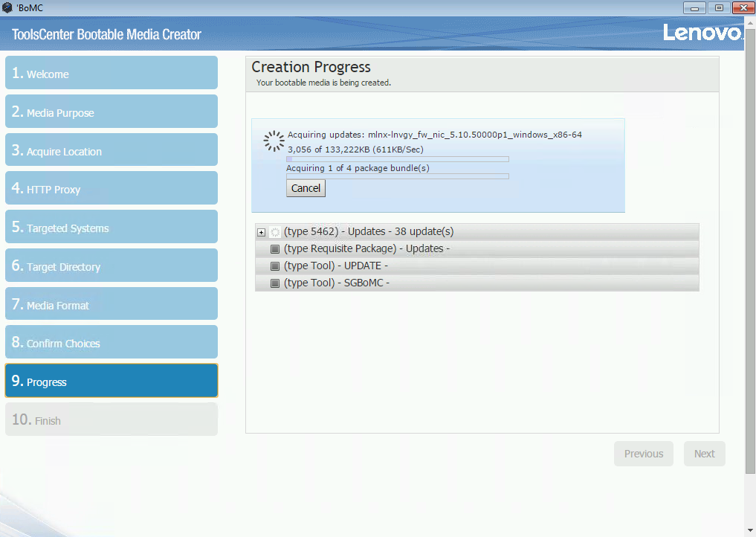
Task: Cancel the update acquisition
Action: point(306,188)
